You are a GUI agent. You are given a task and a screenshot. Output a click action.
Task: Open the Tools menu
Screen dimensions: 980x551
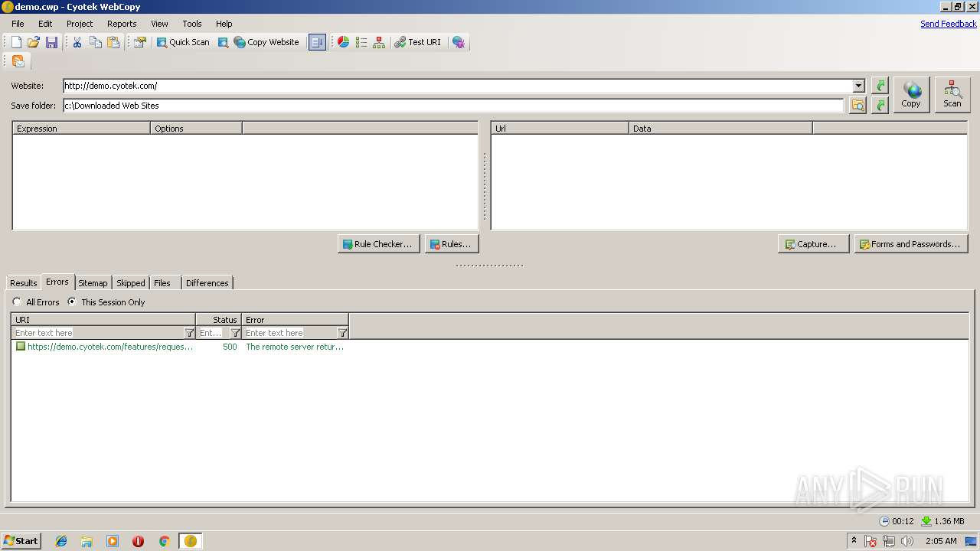click(x=192, y=24)
